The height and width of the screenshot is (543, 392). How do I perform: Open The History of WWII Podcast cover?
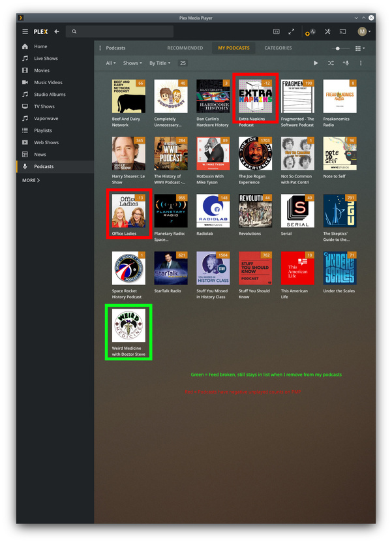(171, 153)
